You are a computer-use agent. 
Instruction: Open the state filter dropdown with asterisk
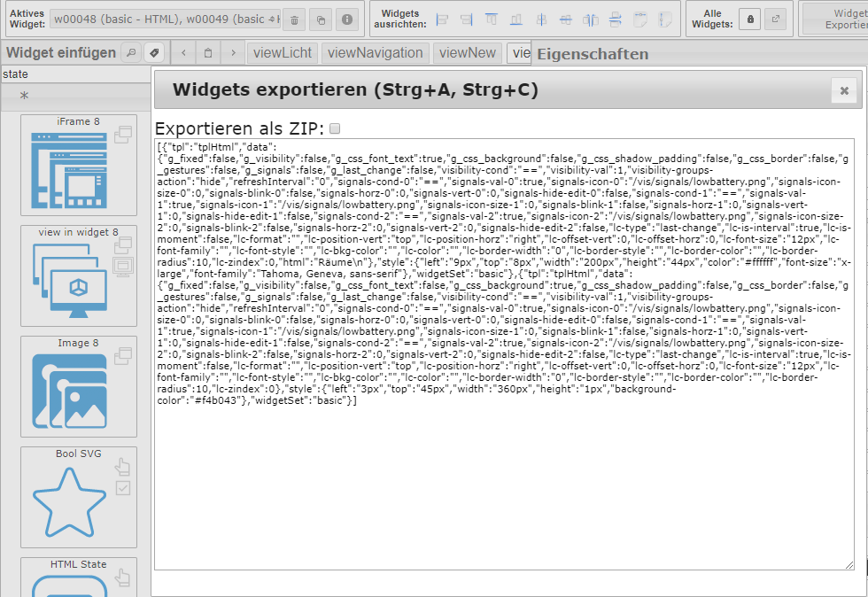pyautogui.click(x=74, y=96)
